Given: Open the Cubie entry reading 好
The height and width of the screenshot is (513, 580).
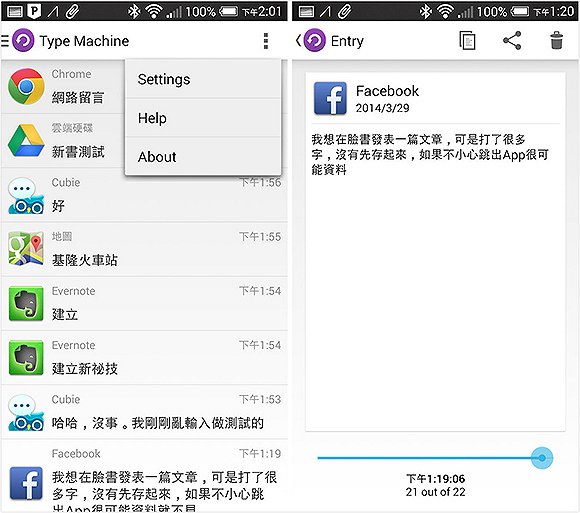Looking at the screenshot, I should tap(144, 195).
